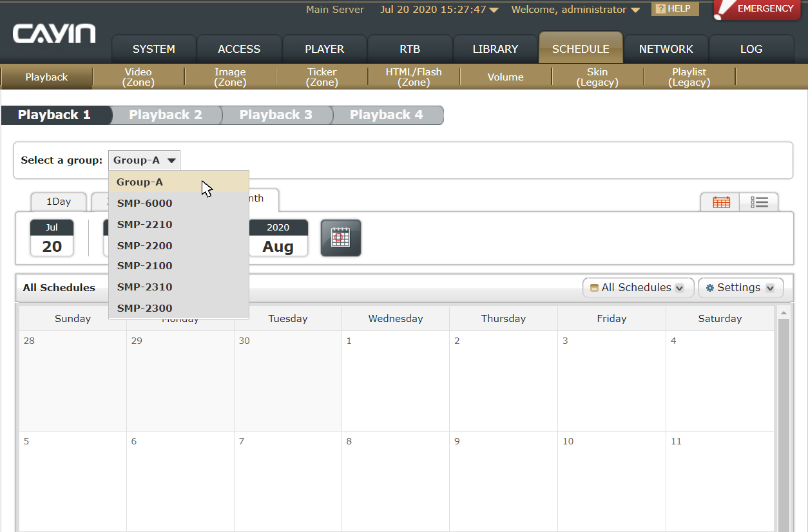Click the Tuesday column header
The height and width of the screenshot is (532, 808).
288,319
